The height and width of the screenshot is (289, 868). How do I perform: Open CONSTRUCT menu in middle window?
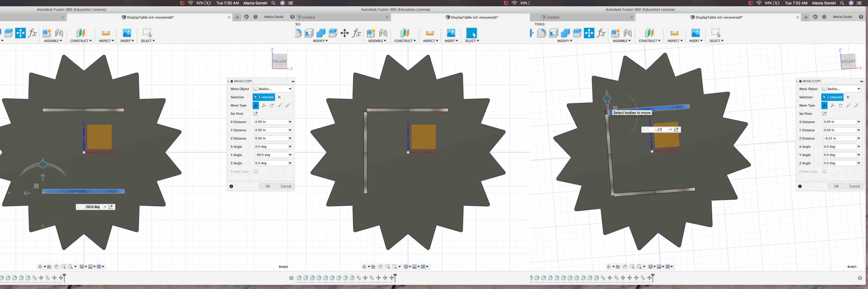pos(405,41)
